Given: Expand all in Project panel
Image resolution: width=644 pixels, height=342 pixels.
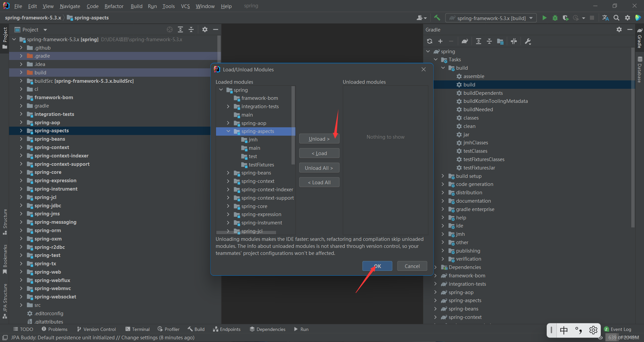Looking at the screenshot, I should coord(180,29).
